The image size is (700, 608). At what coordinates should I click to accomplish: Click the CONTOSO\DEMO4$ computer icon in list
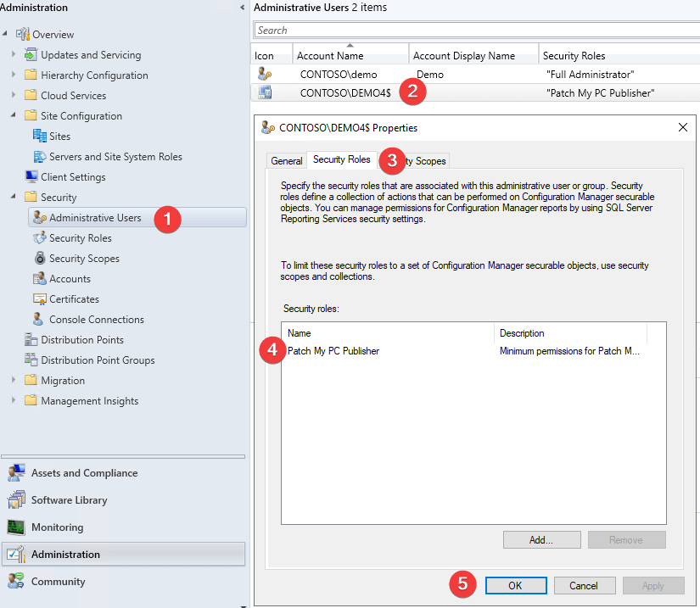(x=265, y=92)
